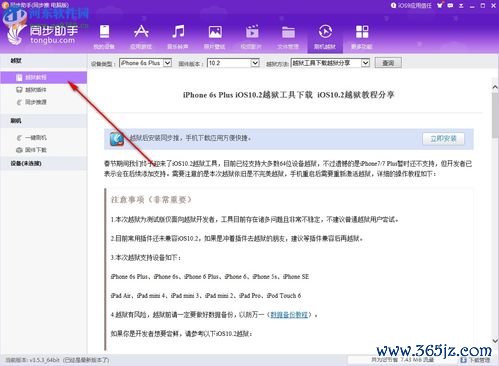This screenshot has height=366, width=499.
Task: Open the Apps and Games 'A' icon
Action: click(141, 37)
